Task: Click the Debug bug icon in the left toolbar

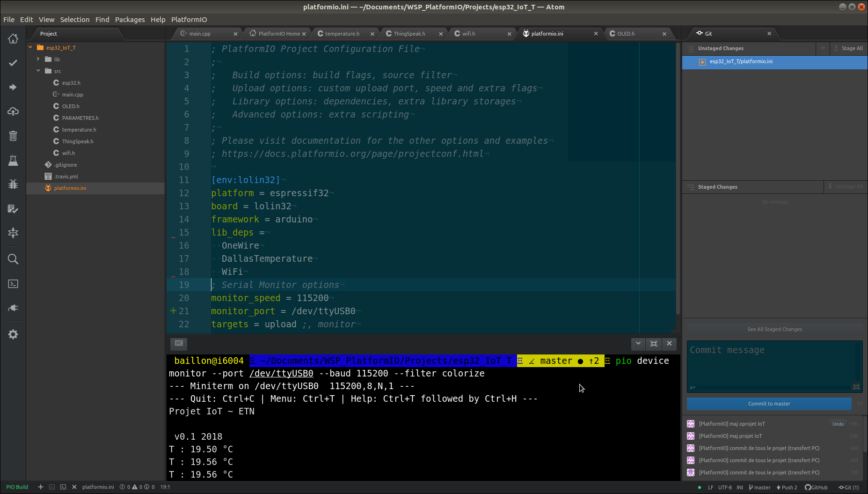Action: 13,184
